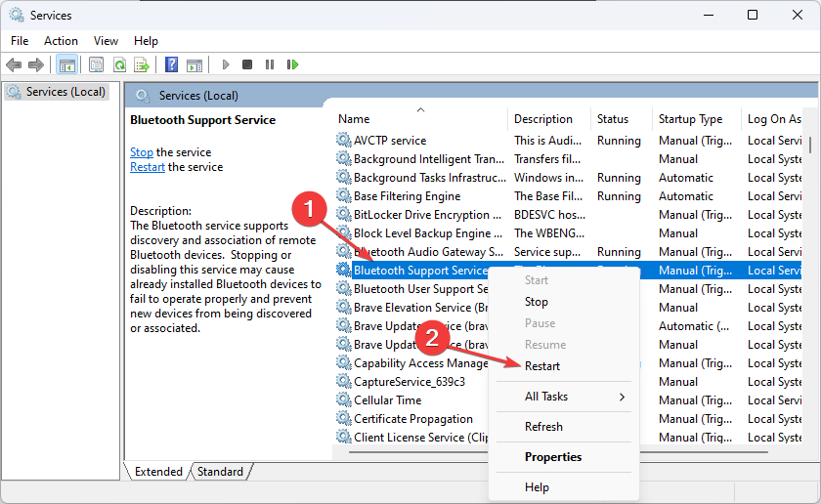Click the Pause Service toolbar icon
This screenshot has width=821, height=504.
coord(270,64)
